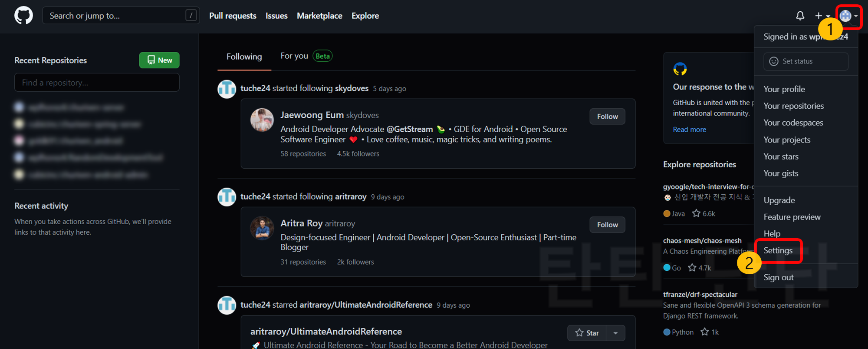Click the Go language color dot
The height and width of the screenshot is (349, 868).
tap(667, 268)
